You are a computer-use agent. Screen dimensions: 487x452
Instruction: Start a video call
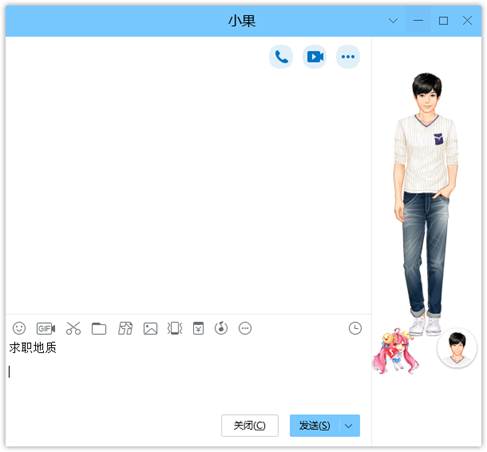click(315, 57)
